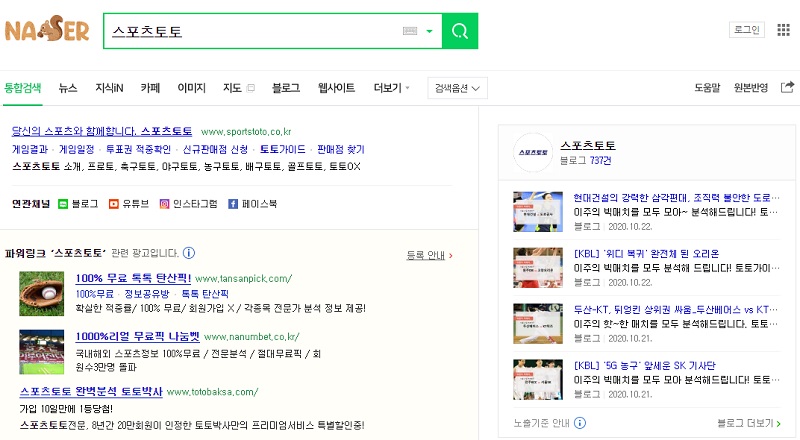
Task: Open 100% 무료 톡톡 탄산픽! ad link
Action: [133, 278]
